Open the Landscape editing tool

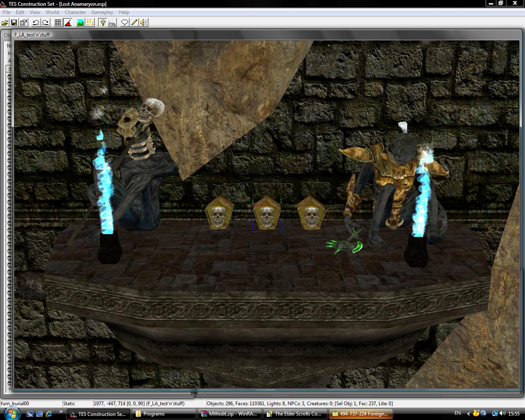click(x=80, y=23)
